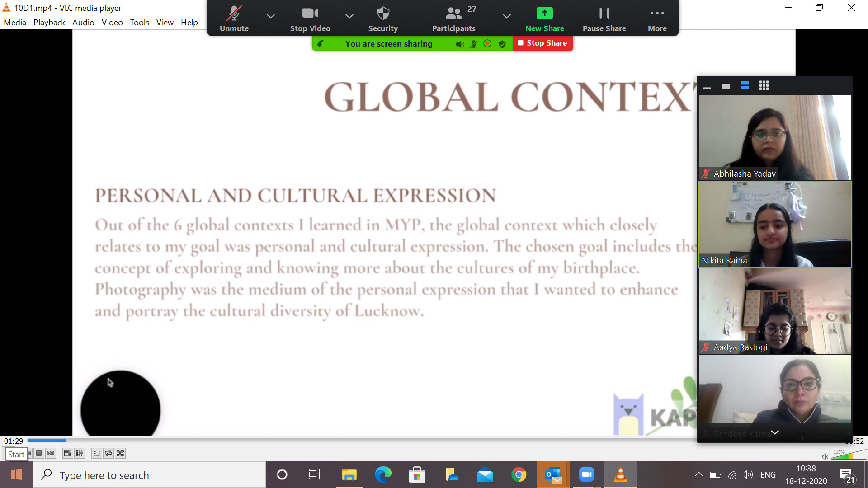868x488 pixels.
Task: Open Task View on taskbar
Action: [314, 474]
